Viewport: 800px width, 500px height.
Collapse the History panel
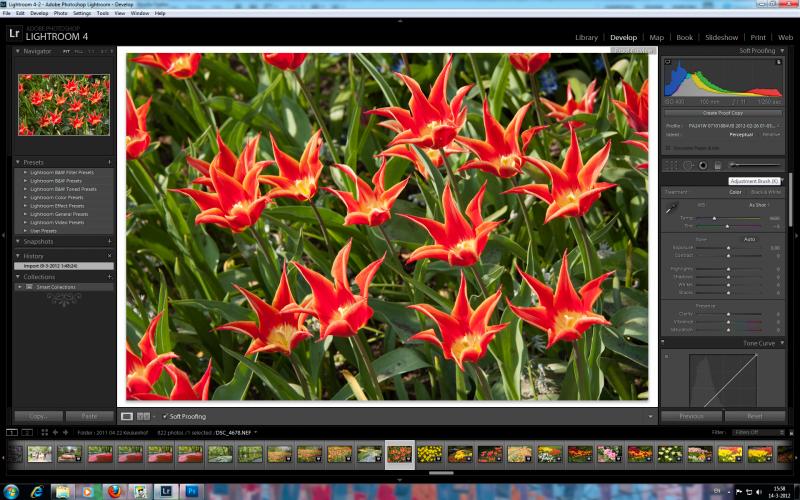tap(17, 256)
